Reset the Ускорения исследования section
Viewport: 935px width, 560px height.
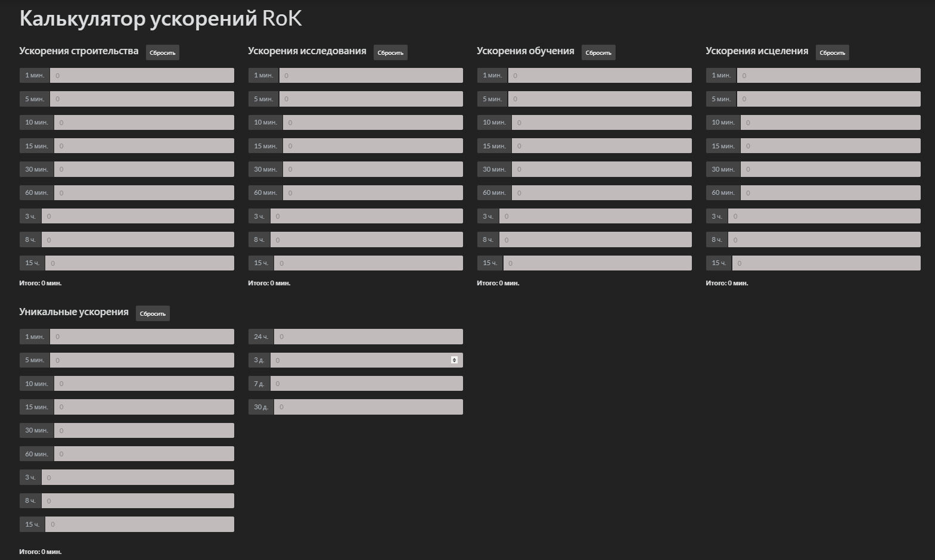click(x=390, y=52)
